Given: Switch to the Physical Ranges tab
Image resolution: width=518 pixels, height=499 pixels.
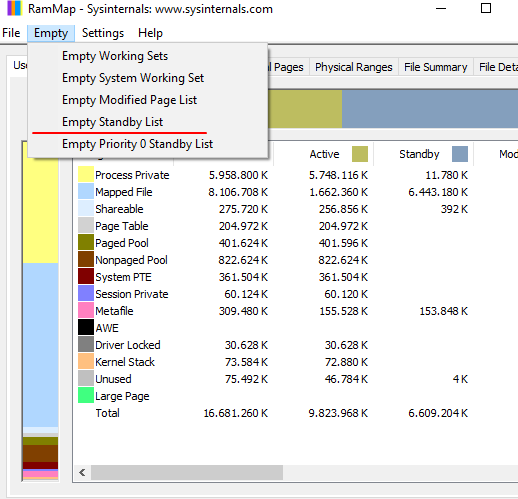Looking at the screenshot, I should (x=354, y=67).
